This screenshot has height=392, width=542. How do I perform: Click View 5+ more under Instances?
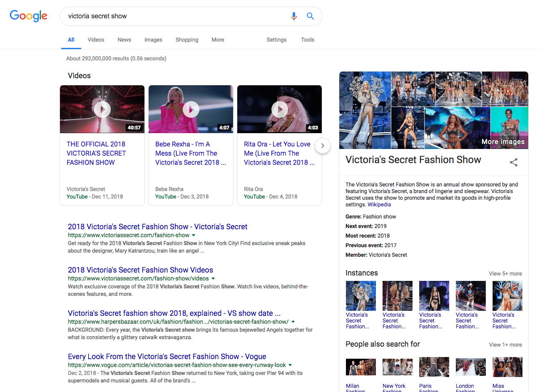505,274
